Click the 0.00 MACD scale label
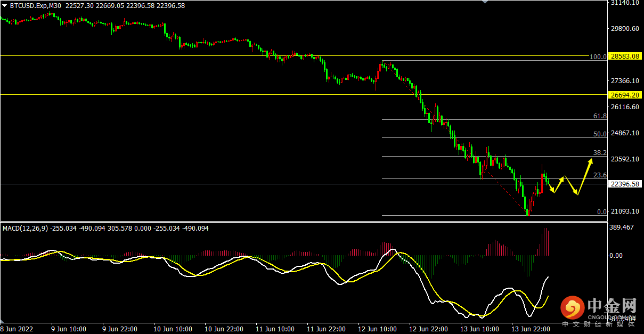 [616, 256]
